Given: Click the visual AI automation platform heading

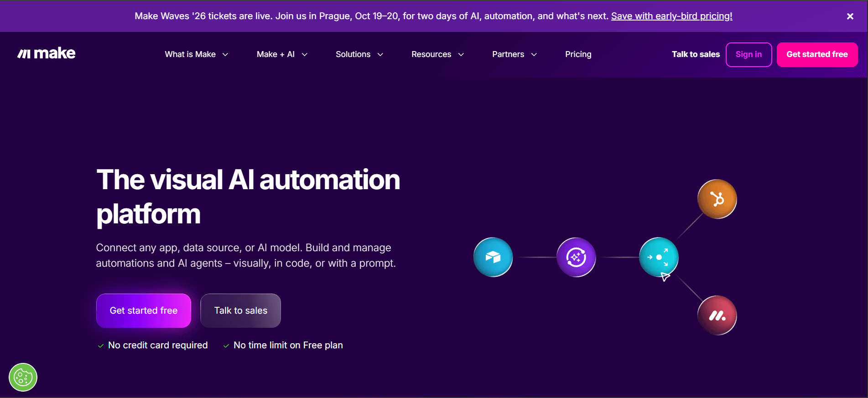Looking at the screenshot, I should click(x=248, y=196).
